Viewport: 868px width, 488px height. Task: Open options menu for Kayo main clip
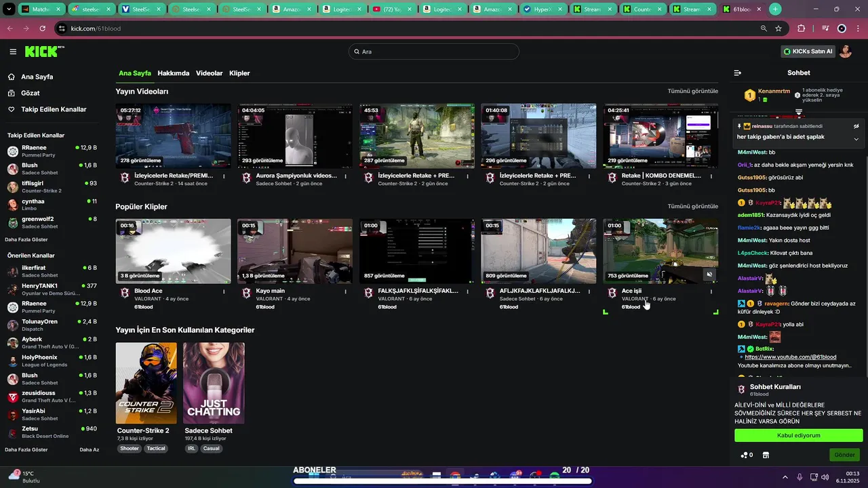[345, 291]
